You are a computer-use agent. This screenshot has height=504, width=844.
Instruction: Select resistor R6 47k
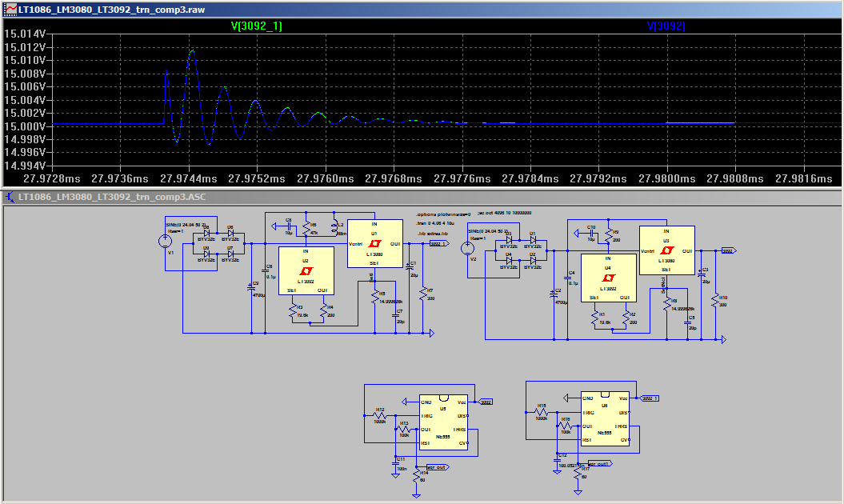(x=307, y=228)
